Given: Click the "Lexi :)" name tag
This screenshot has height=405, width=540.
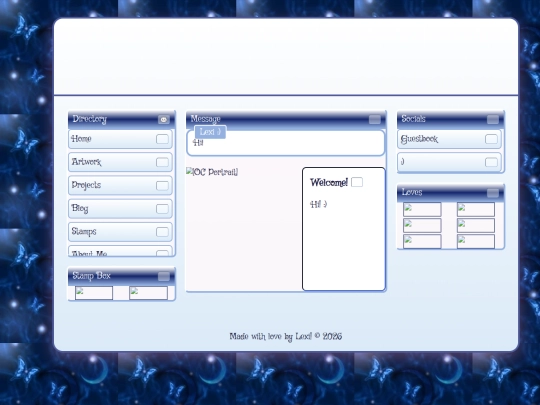Looking at the screenshot, I should coord(210,132).
